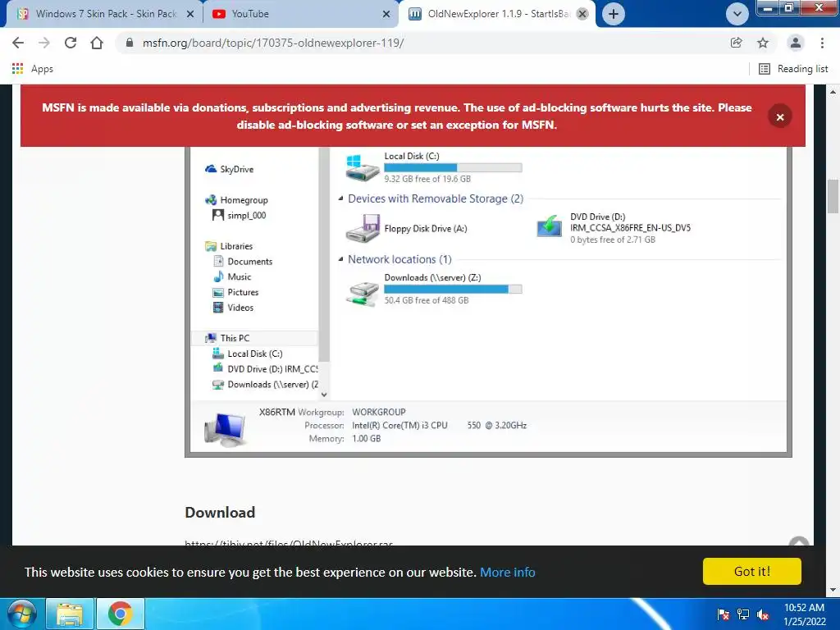Go back to the previous page

18,43
